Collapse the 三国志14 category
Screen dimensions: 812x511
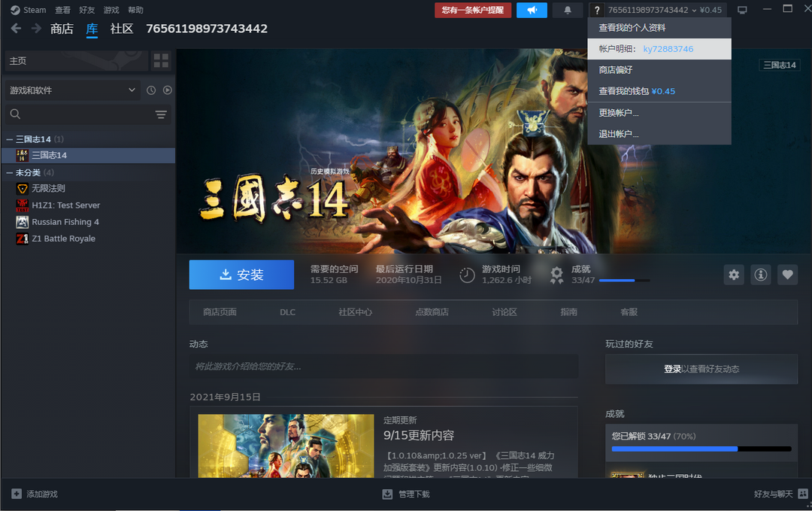(9, 139)
